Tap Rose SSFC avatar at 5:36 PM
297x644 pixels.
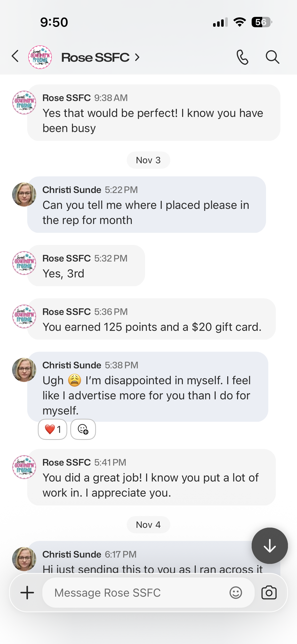[24, 316]
